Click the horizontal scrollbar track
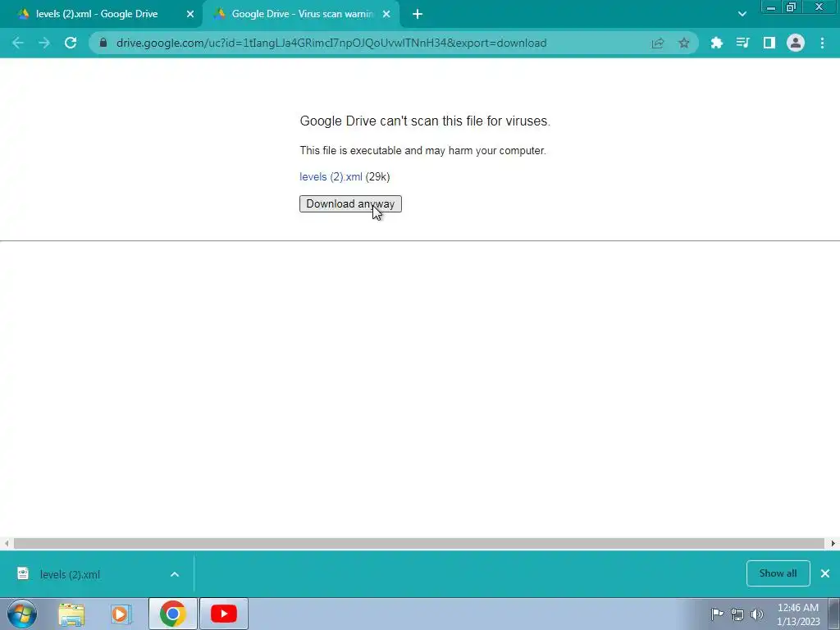840x630 pixels. (419, 543)
